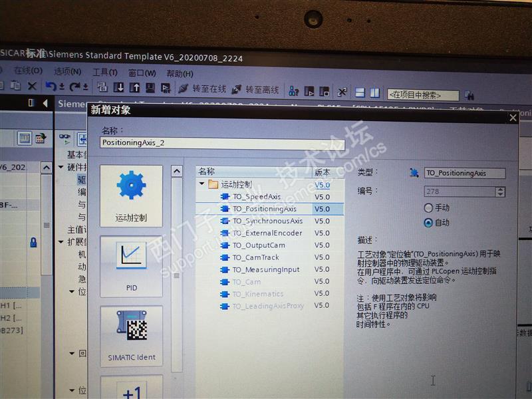Click the search binoculars icon beside search box
Image resolution: width=532 pixels, height=399 pixels.
click(x=469, y=95)
